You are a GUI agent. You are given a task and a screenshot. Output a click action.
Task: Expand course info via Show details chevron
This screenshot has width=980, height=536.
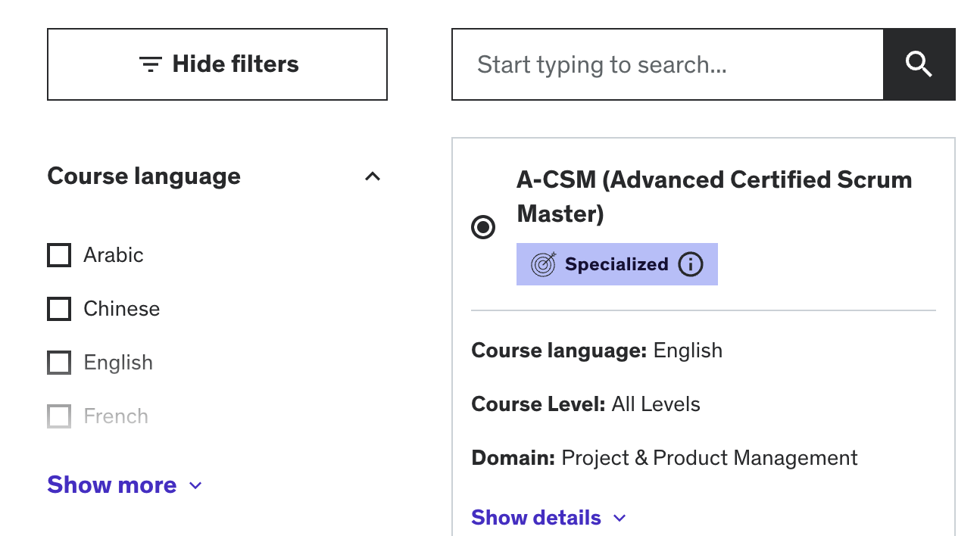(620, 518)
